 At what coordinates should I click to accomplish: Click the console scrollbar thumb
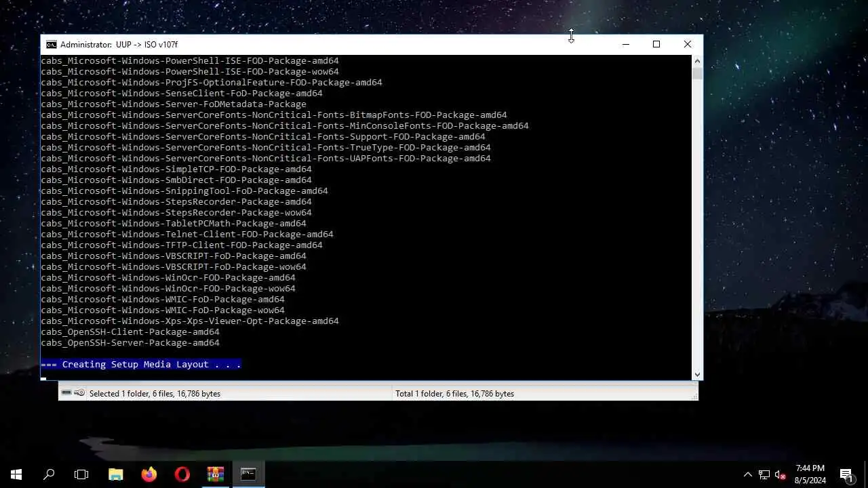pos(697,73)
